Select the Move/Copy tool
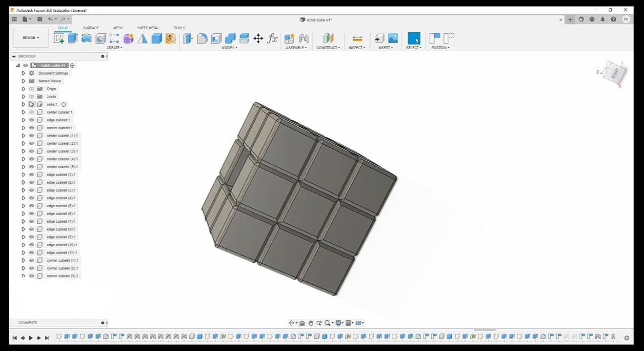This screenshot has height=351, width=644. click(259, 38)
